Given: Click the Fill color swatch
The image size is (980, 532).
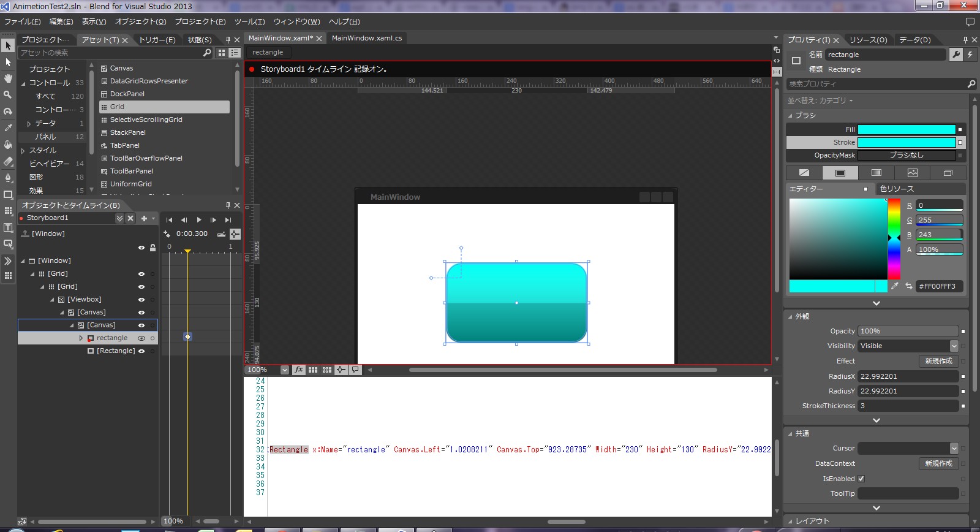Looking at the screenshot, I should click(x=906, y=129).
